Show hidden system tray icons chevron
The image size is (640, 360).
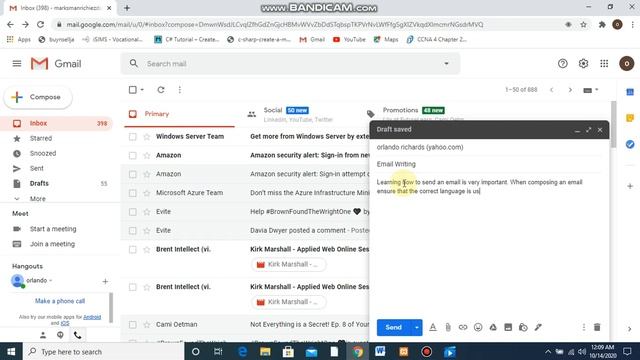coord(548,351)
